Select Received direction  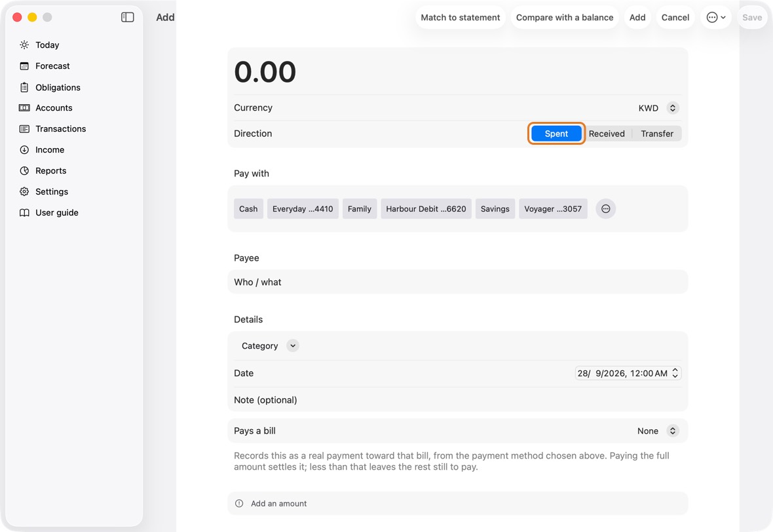pyautogui.click(x=607, y=134)
